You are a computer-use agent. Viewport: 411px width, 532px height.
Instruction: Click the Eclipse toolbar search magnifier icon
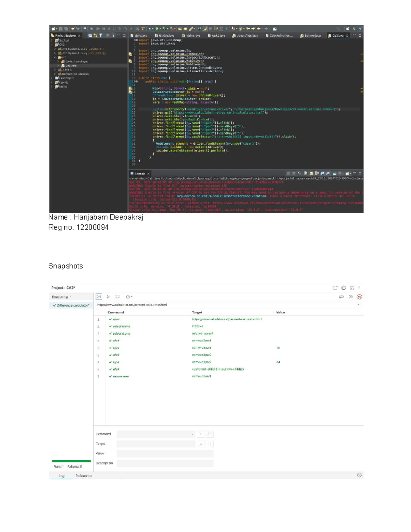click(x=338, y=29)
